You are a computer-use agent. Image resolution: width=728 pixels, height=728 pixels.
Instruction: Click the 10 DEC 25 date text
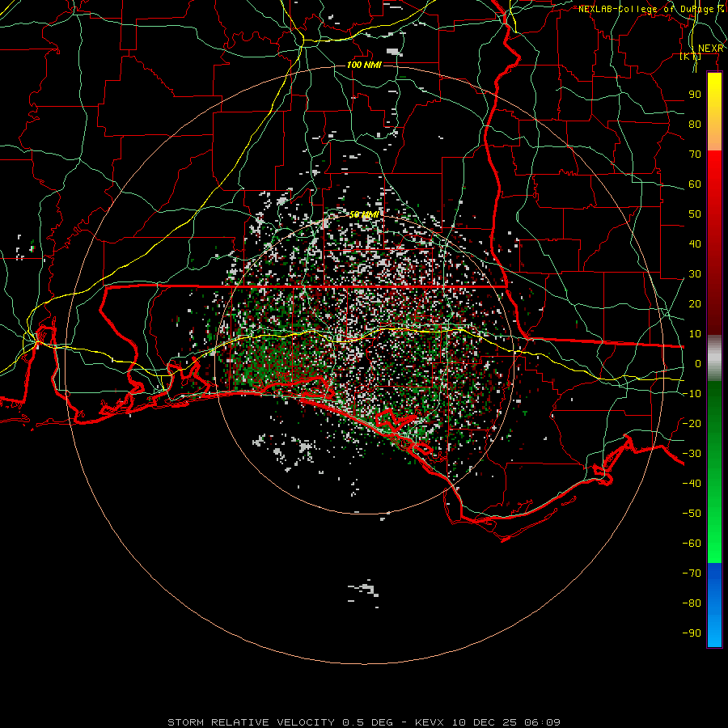pyautogui.click(x=485, y=722)
